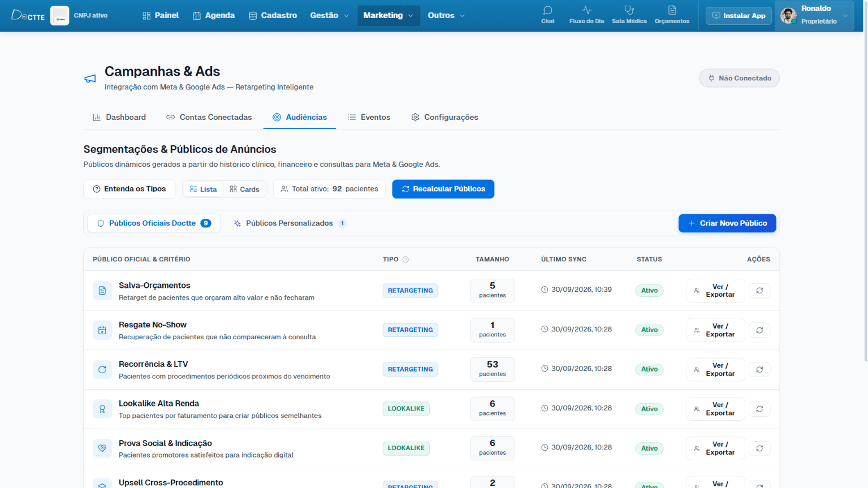
Task: Click the Recorrência & LTV cycle row icon
Action: (102, 369)
